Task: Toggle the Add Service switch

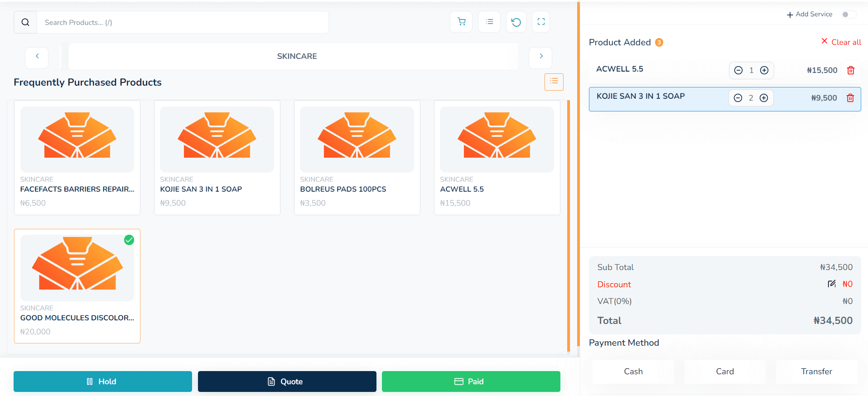Action: 849,14
